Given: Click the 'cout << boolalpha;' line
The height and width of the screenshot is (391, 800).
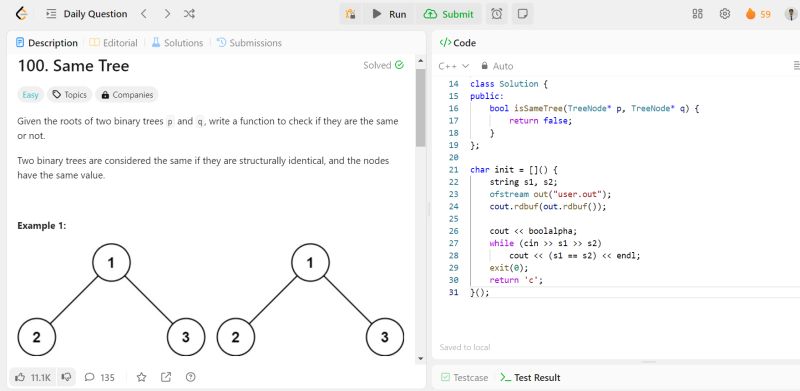Looking at the screenshot, I should click(533, 231).
